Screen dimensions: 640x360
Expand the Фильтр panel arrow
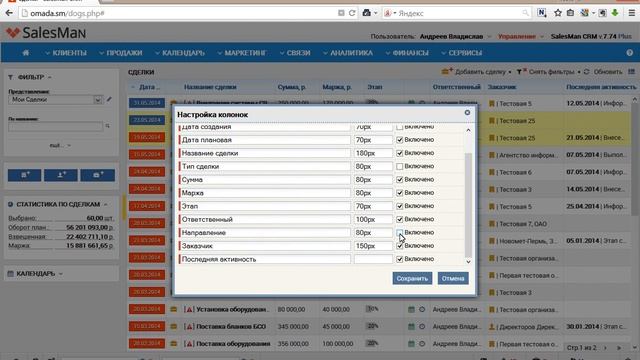(x=50, y=77)
